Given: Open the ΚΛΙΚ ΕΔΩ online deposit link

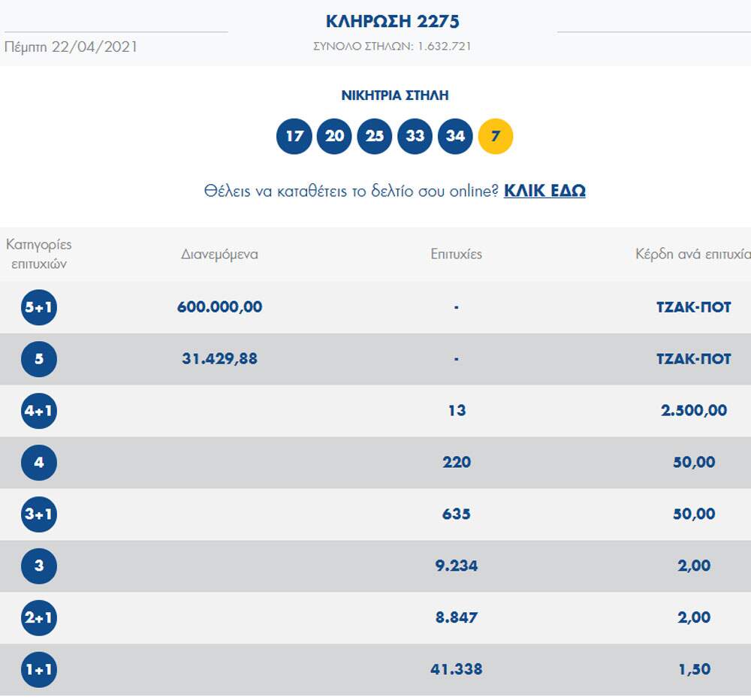Looking at the screenshot, I should coord(544,191).
